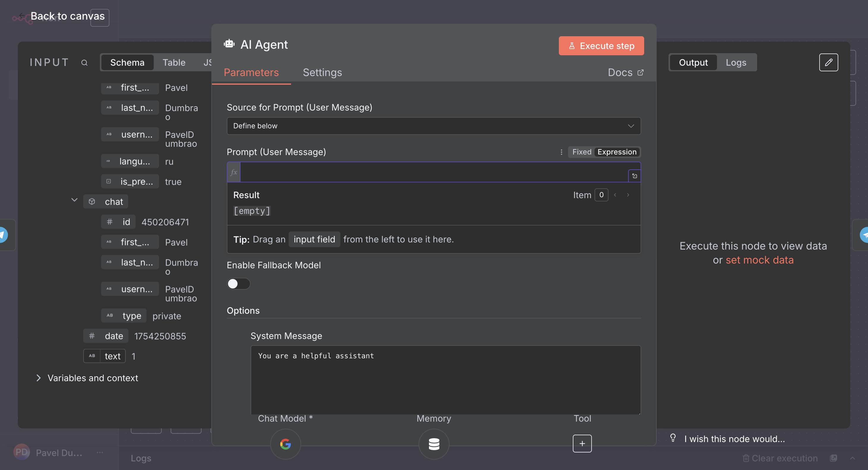Image resolution: width=868 pixels, height=470 pixels.
Task: Click the lightbulb feedback icon
Action: tap(673, 438)
